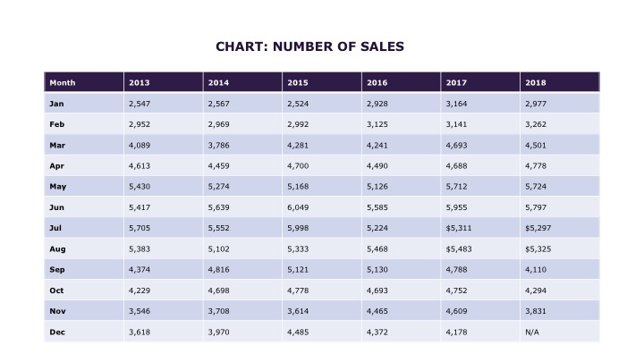Click the 2018 column header
Screen dimensions: 644x362
point(536,82)
